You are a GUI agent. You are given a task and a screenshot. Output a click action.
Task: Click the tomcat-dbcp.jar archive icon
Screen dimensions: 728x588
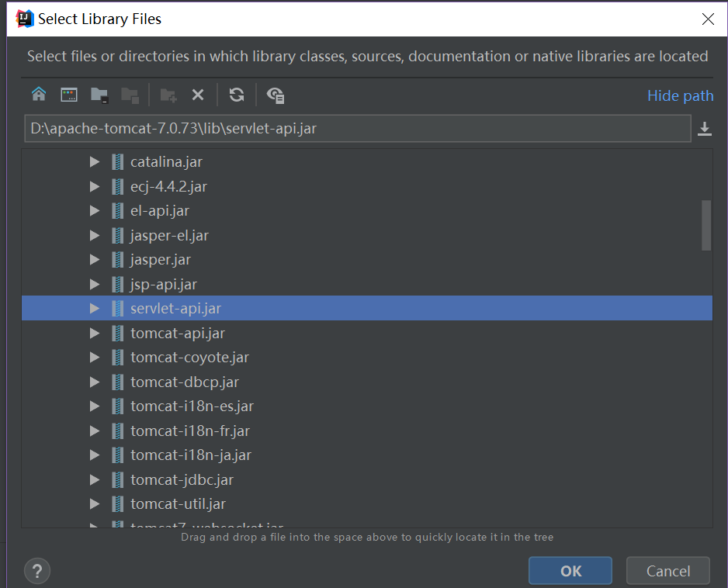click(x=118, y=382)
